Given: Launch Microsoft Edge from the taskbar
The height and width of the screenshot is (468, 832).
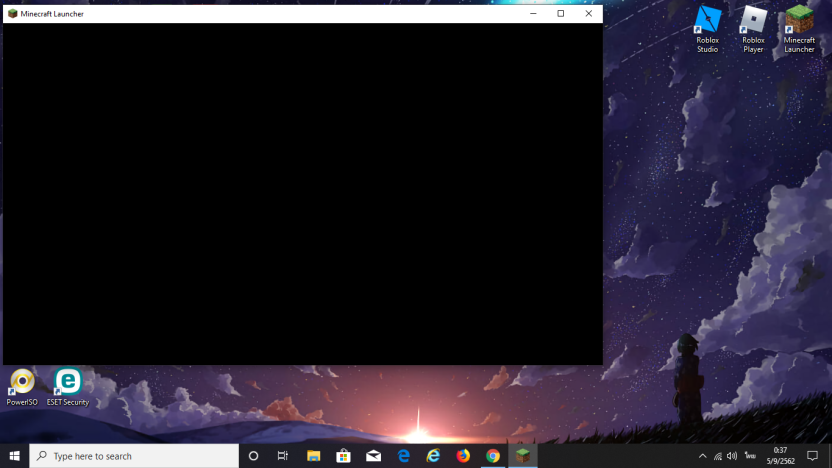Looking at the screenshot, I should 403,456.
